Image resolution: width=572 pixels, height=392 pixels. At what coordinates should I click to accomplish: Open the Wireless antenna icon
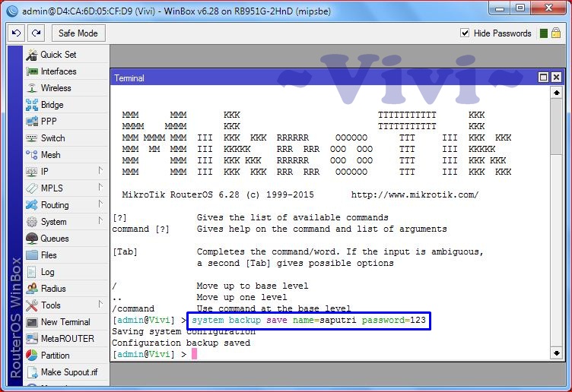tap(32, 88)
